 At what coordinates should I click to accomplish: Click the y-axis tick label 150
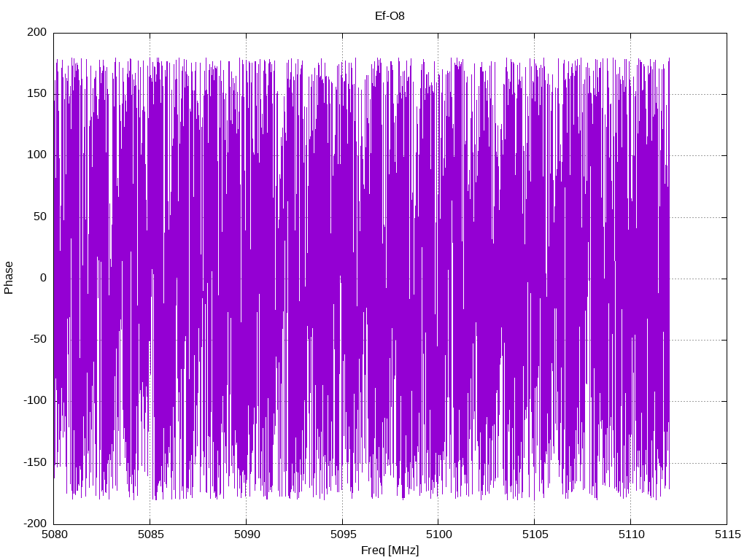click(37, 93)
